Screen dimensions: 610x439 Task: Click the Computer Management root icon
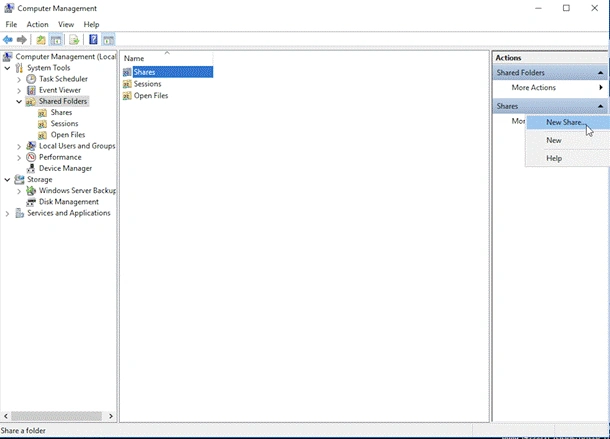click(7, 57)
